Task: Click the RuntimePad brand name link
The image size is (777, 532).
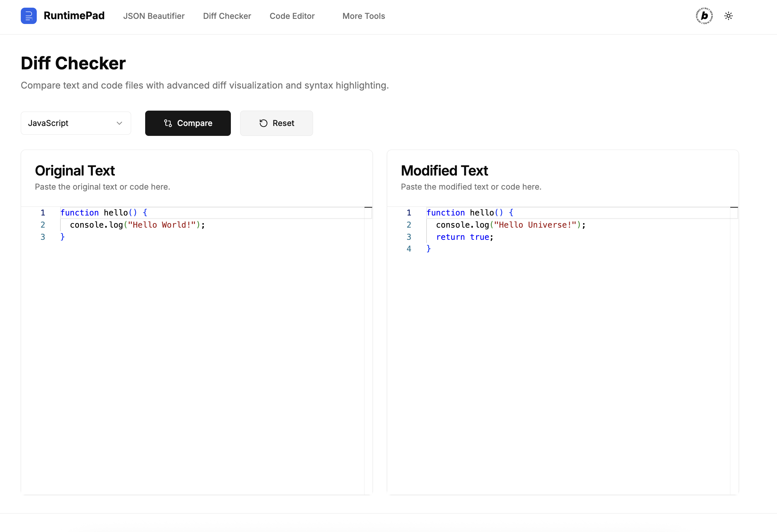Action: coord(74,16)
